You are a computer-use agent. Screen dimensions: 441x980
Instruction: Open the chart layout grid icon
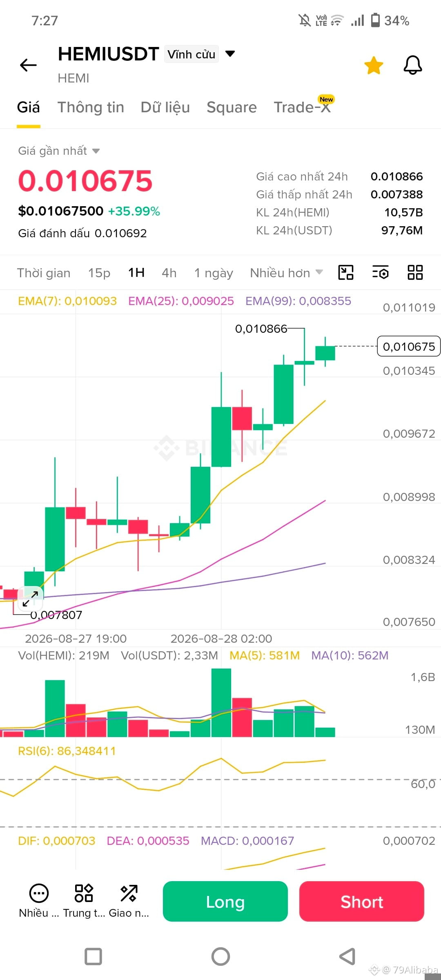click(x=415, y=272)
